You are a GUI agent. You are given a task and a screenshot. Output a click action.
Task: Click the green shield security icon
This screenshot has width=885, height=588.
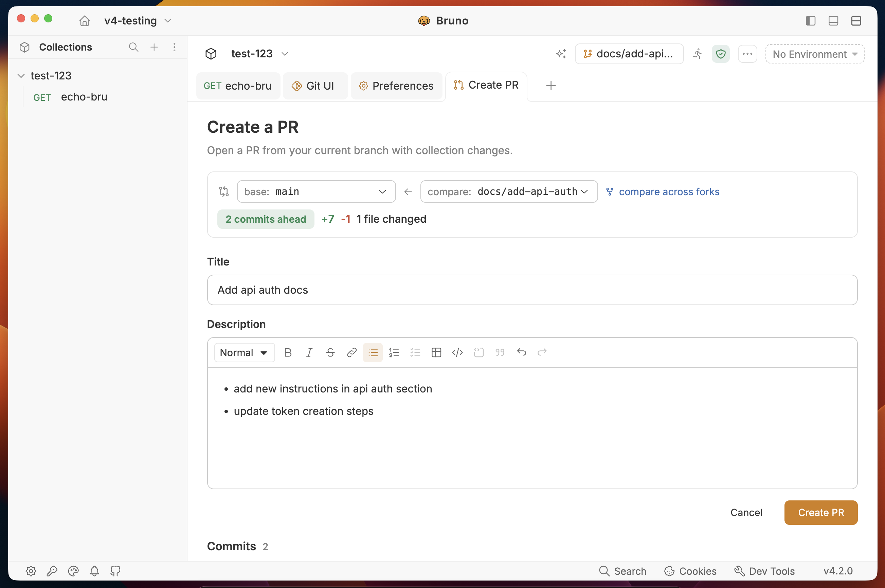721,54
